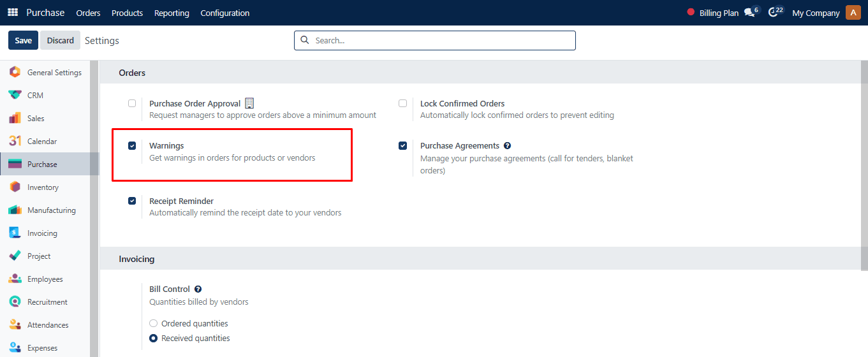Switch to the Recruitment settings tab

(x=47, y=302)
